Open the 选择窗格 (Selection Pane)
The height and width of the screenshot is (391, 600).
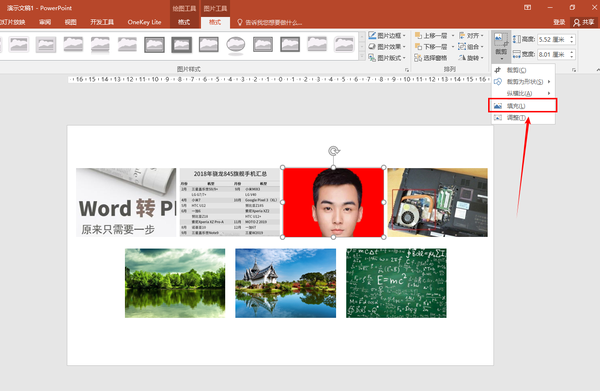coord(431,58)
